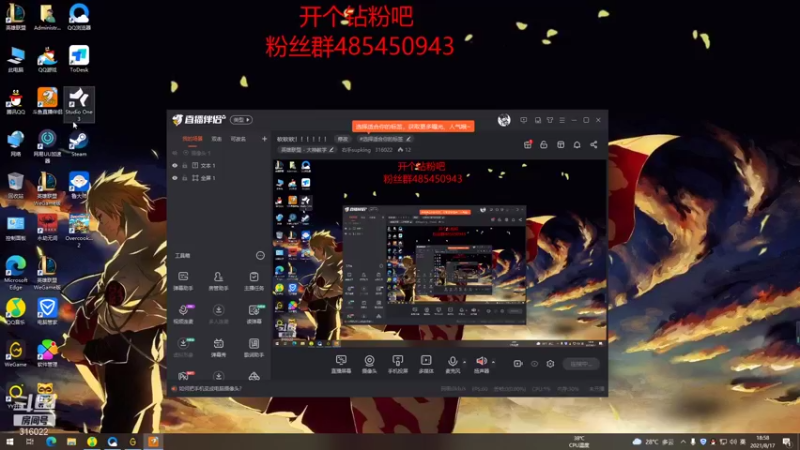This screenshot has height=450, width=800.
Task: Toggle lock on the 文本 1 layer
Action: [185, 165]
